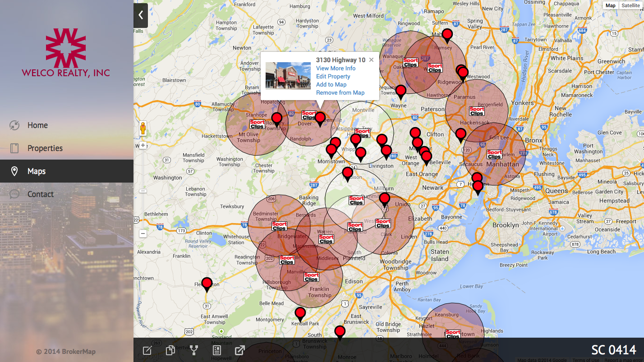Click the Sport Clips marker near Stanhope
Viewport: 644px width, 362px height.
pyautogui.click(x=257, y=124)
